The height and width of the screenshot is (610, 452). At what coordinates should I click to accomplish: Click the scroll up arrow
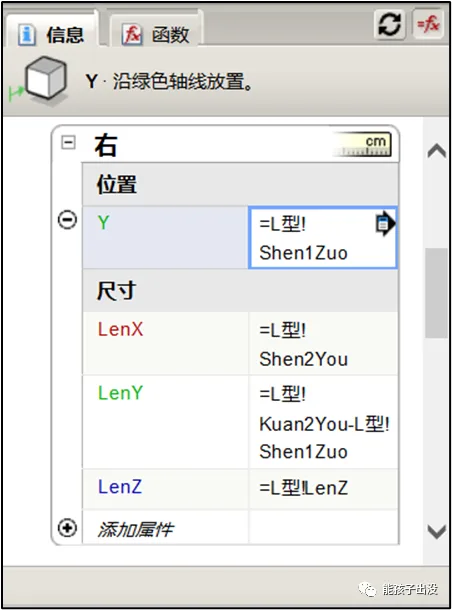(436, 151)
